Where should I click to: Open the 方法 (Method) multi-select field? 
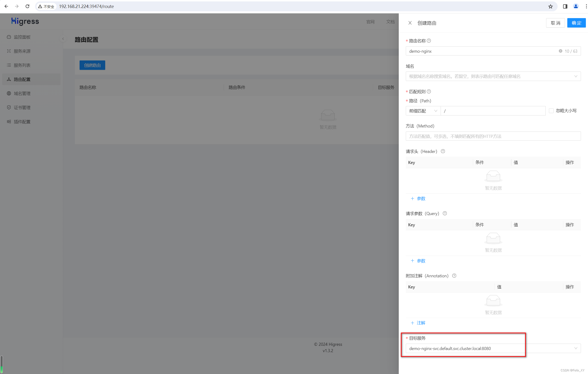coord(493,136)
